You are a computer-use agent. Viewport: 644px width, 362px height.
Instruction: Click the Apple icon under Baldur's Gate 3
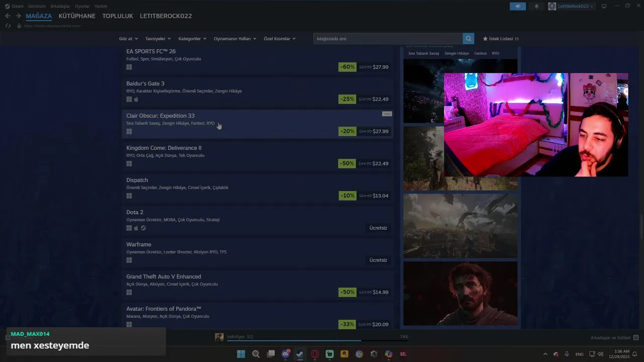pos(136,100)
